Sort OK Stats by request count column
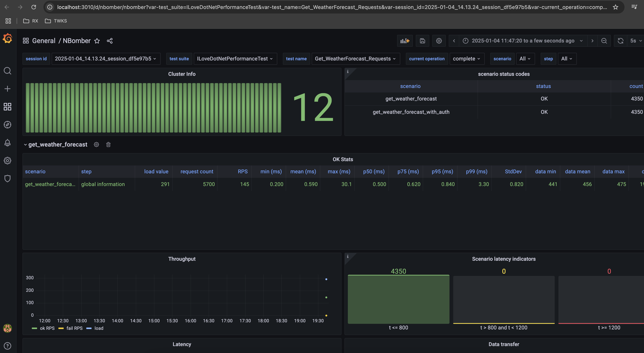Viewport: 644px width, 353px height. click(x=197, y=171)
